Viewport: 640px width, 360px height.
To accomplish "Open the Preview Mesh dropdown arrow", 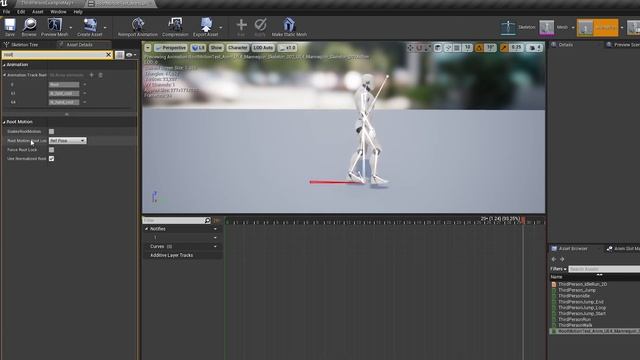I will pyautogui.click(x=71, y=28).
